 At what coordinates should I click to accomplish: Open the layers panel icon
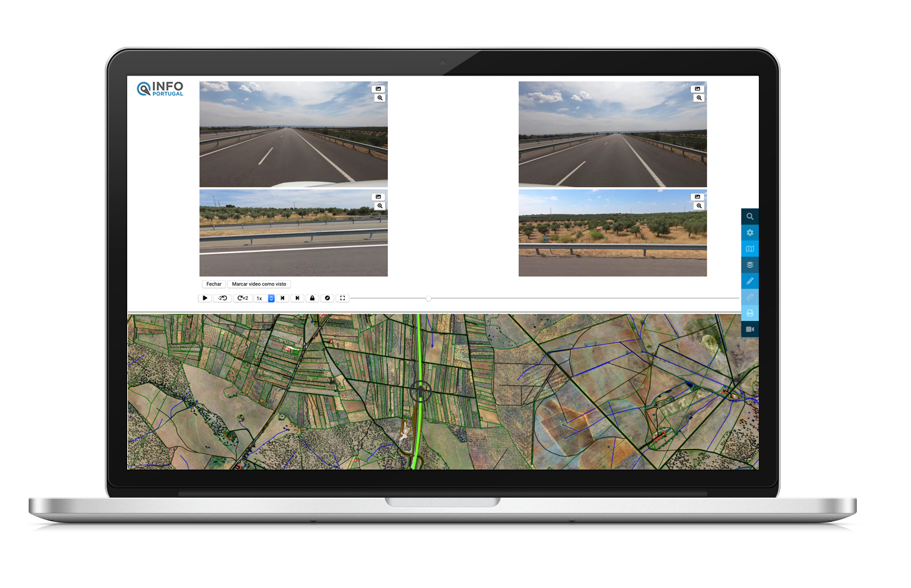pos(750,265)
